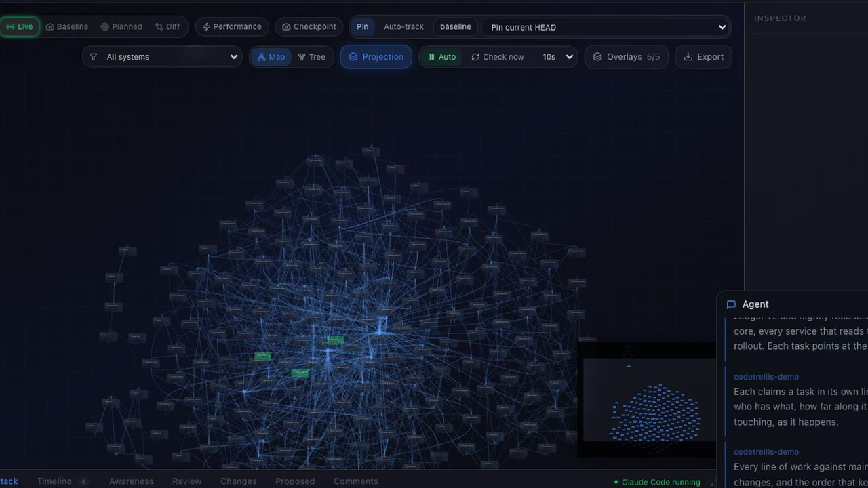Switch to Diff view mode

[x=167, y=26]
